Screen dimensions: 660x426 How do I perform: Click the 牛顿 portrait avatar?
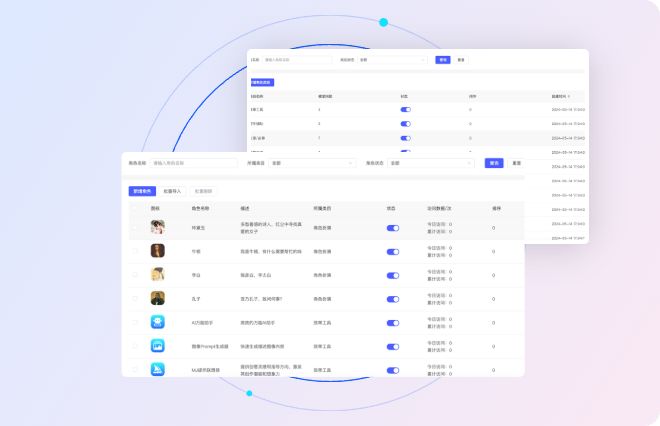[157, 251]
